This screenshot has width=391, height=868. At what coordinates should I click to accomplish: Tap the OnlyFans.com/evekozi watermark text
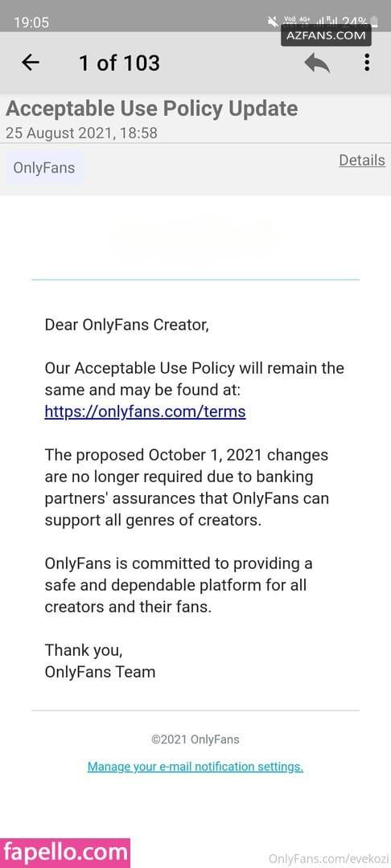point(329,859)
